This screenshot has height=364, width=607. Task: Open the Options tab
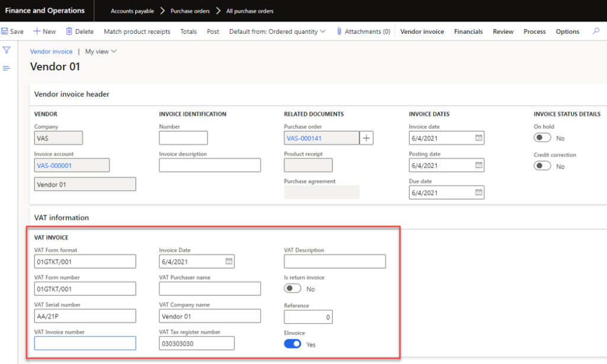point(567,31)
